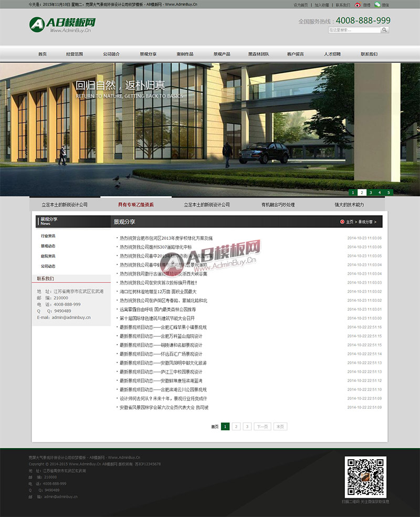Open article 热烈祝贺我公司亳州S307道路绿化中标
420x517 pixels.
(x=155, y=247)
